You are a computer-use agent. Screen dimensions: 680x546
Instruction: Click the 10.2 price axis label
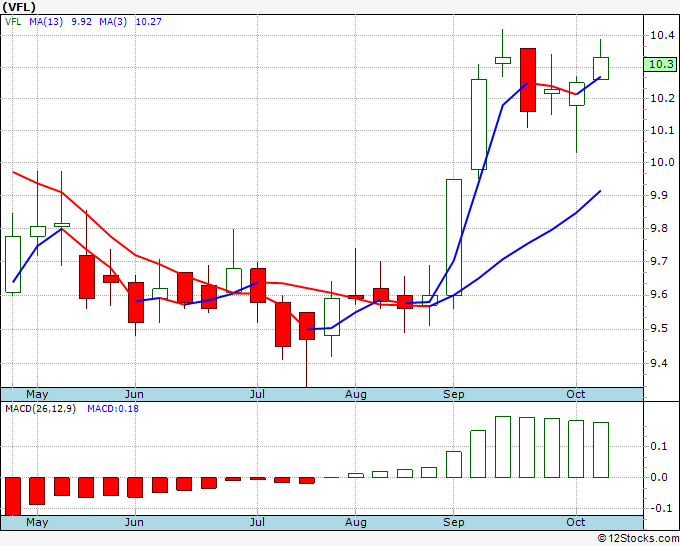(x=662, y=98)
